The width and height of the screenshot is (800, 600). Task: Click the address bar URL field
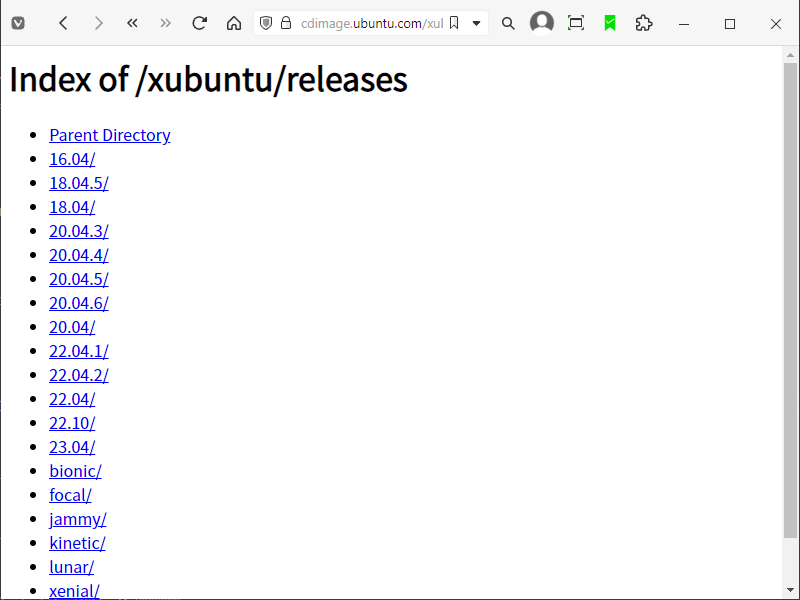pos(371,23)
